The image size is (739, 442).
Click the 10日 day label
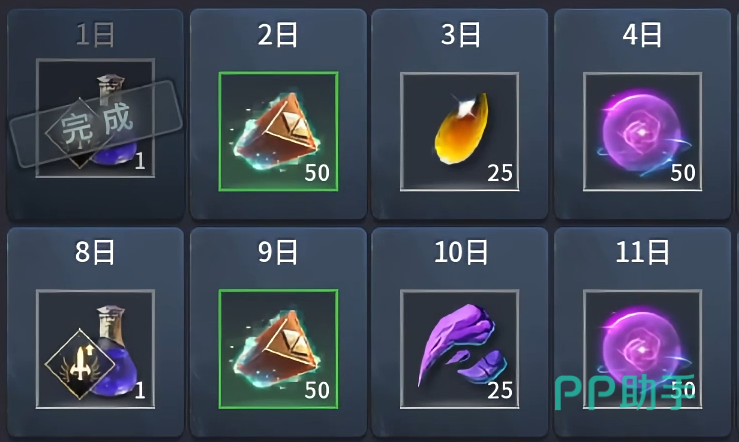coord(460,252)
